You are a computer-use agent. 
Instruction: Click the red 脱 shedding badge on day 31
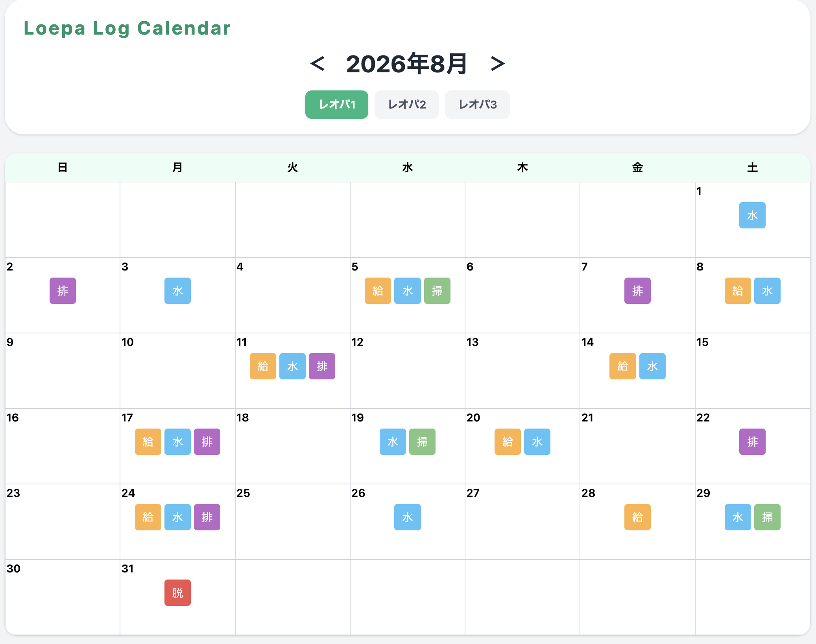pos(177,592)
